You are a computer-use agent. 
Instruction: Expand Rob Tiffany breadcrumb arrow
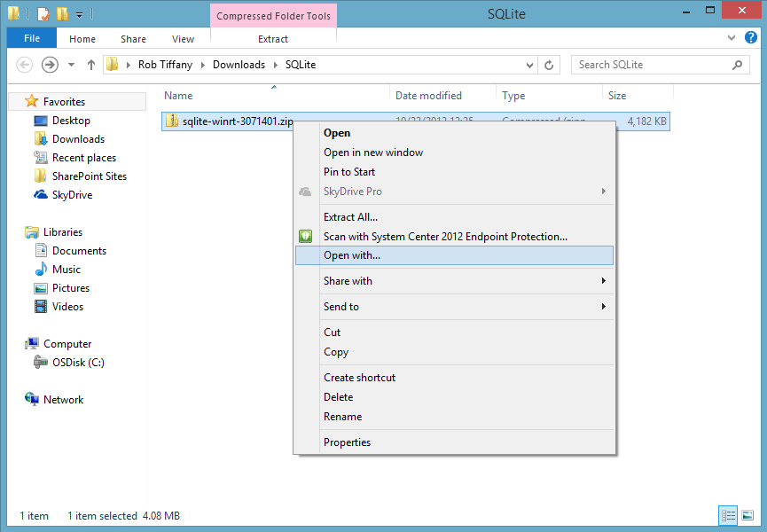[202, 65]
